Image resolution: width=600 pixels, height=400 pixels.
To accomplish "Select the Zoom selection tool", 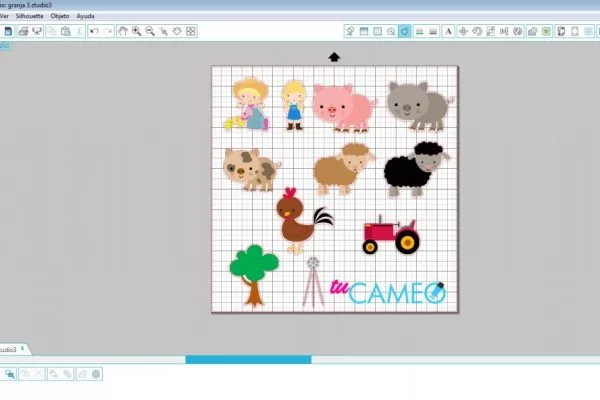I will (x=163, y=31).
